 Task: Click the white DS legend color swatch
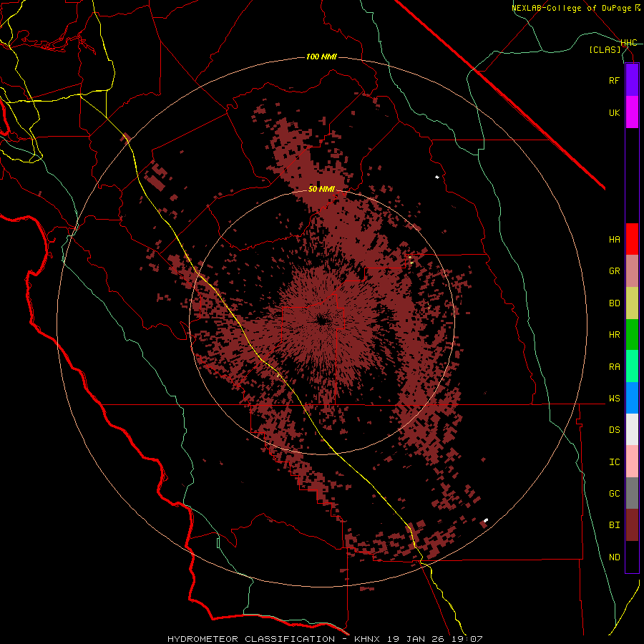632,429
